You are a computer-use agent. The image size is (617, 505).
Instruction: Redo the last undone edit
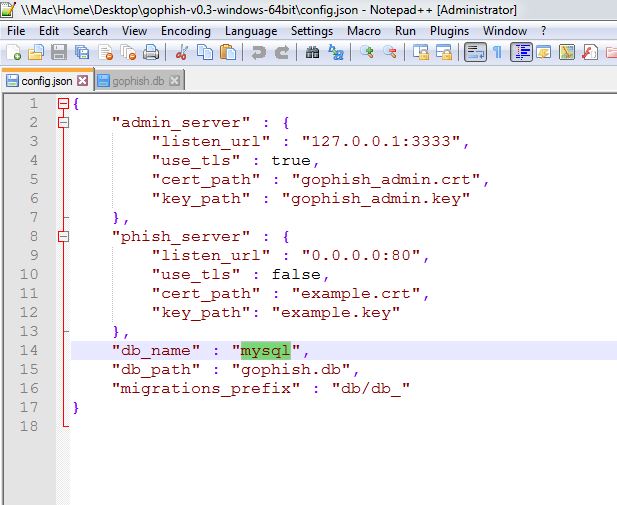[282, 52]
